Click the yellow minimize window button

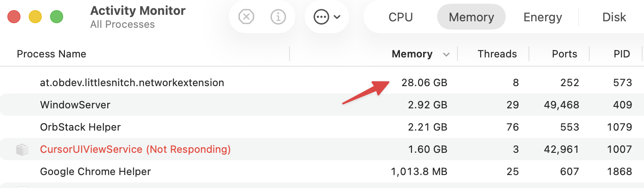tap(35, 17)
